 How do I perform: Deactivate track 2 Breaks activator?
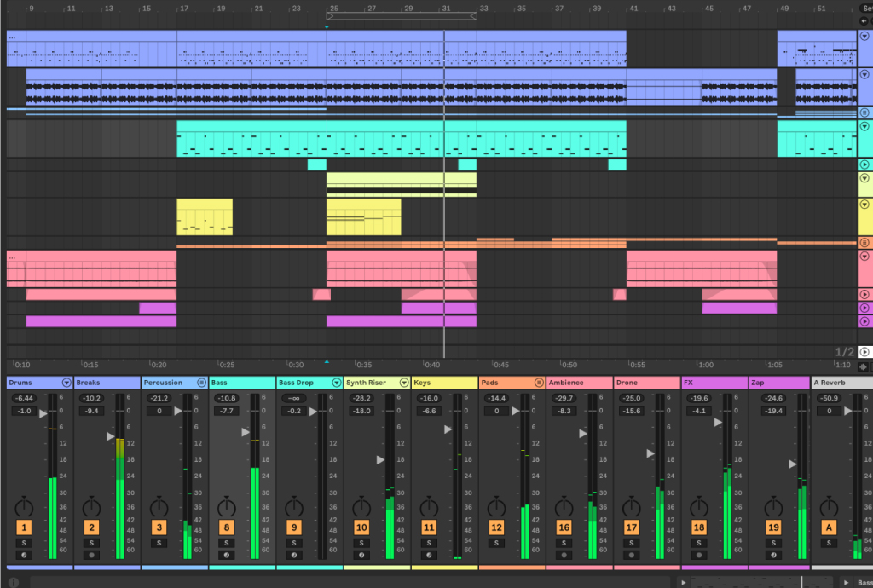click(x=92, y=527)
